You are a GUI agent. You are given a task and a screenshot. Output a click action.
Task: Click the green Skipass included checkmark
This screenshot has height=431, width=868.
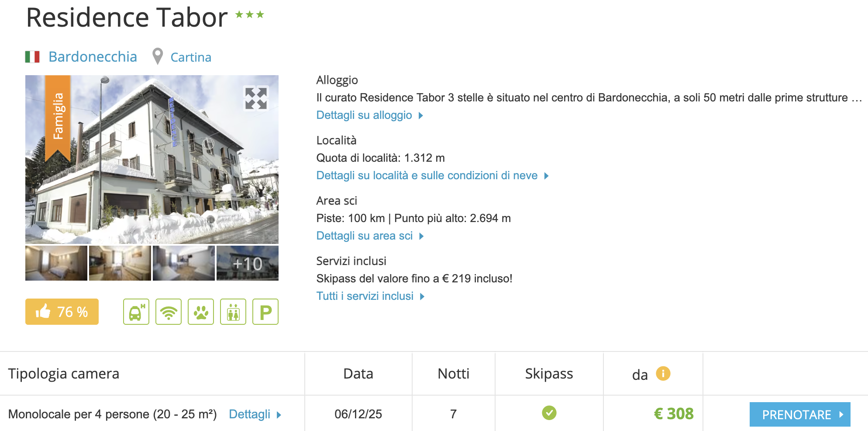coord(549,413)
